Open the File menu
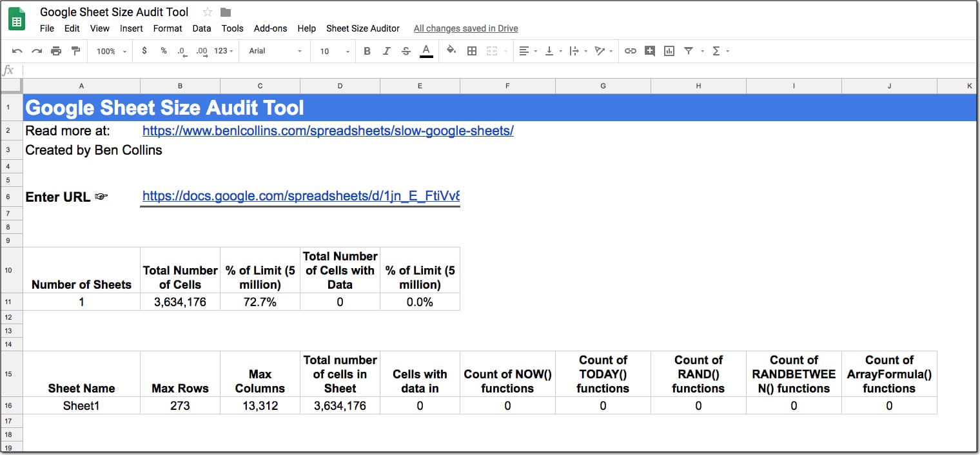 pos(47,28)
